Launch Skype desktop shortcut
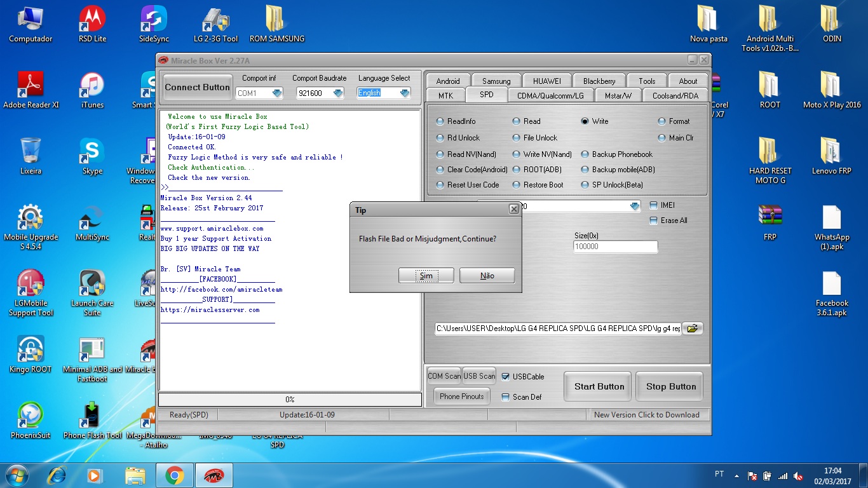Image resolution: width=868 pixels, height=488 pixels. click(x=92, y=156)
